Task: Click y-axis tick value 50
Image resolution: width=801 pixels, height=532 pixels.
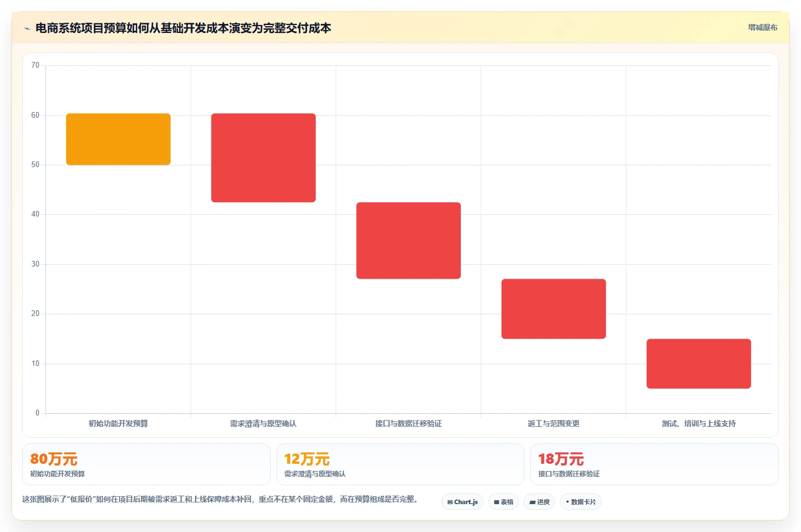Action: 35,165
